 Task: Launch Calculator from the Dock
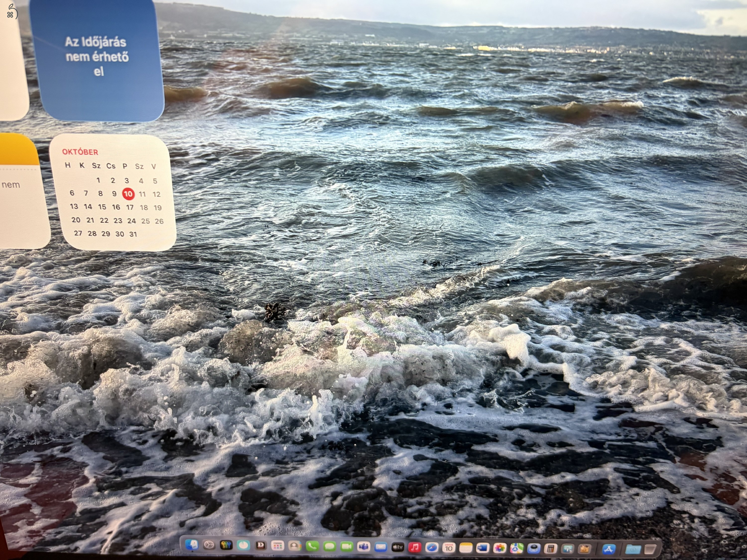(x=551, y=549)
